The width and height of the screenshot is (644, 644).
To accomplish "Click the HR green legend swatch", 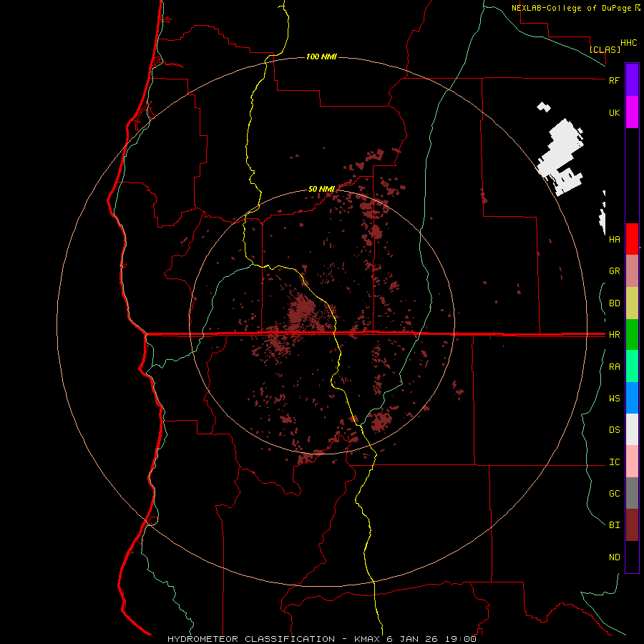I will pos(632,335).
